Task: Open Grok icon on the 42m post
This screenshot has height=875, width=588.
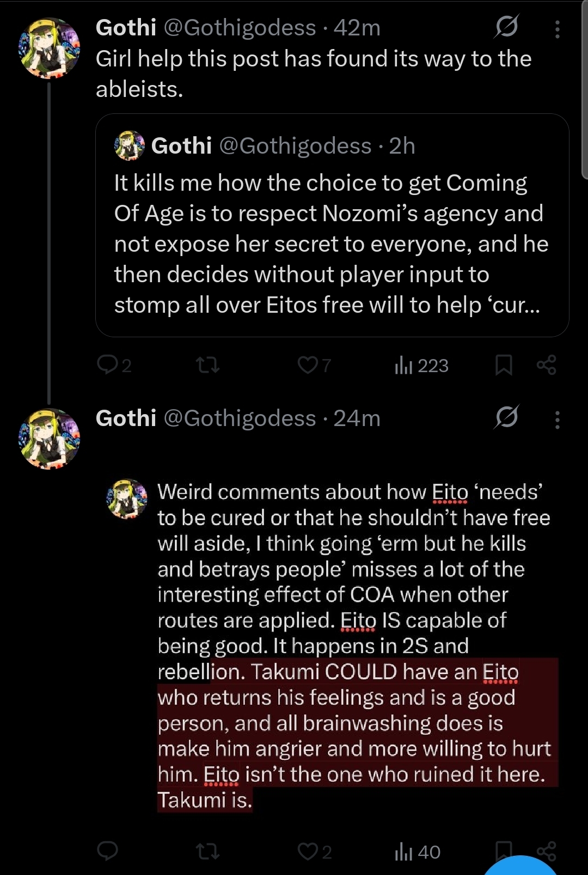Action: coord(506,27)
